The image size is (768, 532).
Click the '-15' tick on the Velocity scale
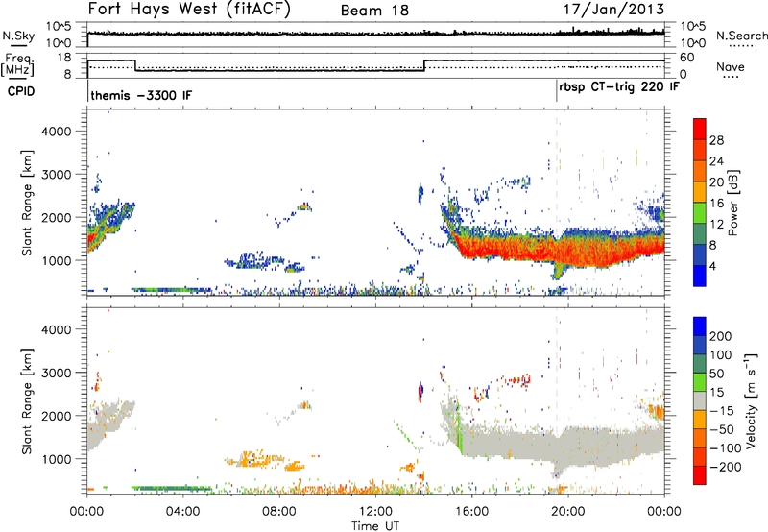click(x=722, y=410)
